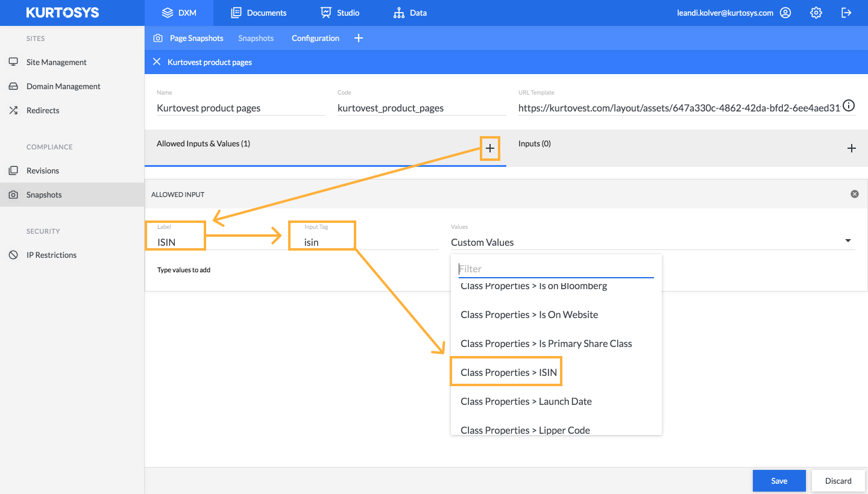This screenshot has width=868, height=494.
Task: Open Domain Management in sidebar
Action: pos(72,86)
